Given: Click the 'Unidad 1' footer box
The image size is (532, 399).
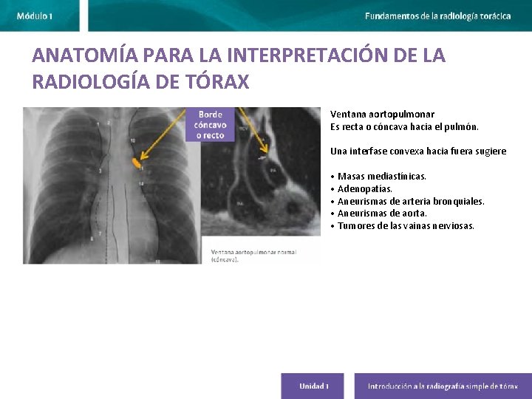Looking at the screenshot, I should [313, 386].
